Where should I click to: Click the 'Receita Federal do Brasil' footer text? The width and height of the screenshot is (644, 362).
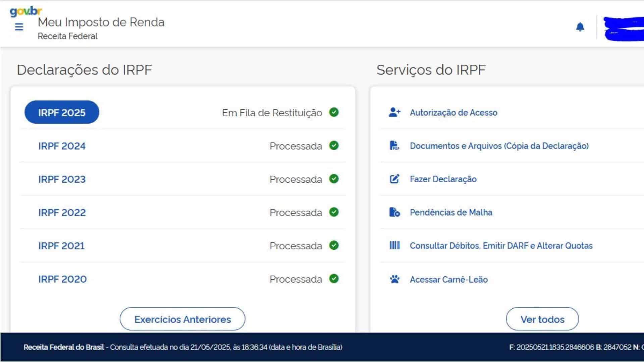pos(64,347)
